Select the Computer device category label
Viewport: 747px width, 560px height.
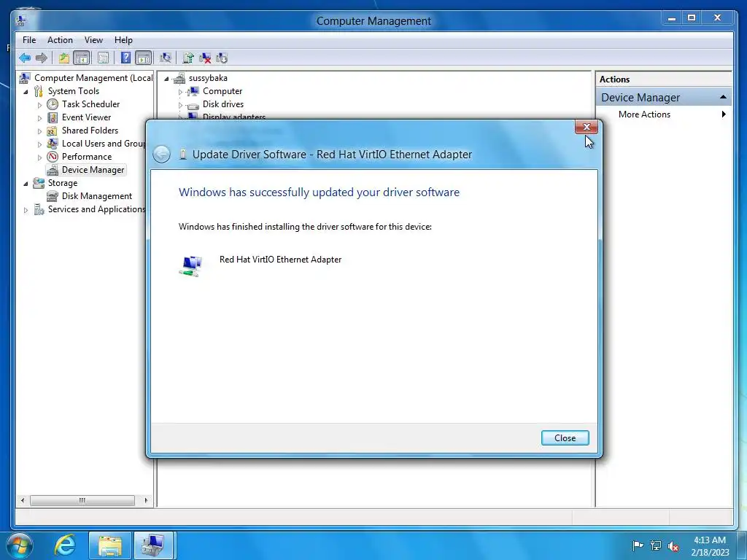[x=222, y=91]
